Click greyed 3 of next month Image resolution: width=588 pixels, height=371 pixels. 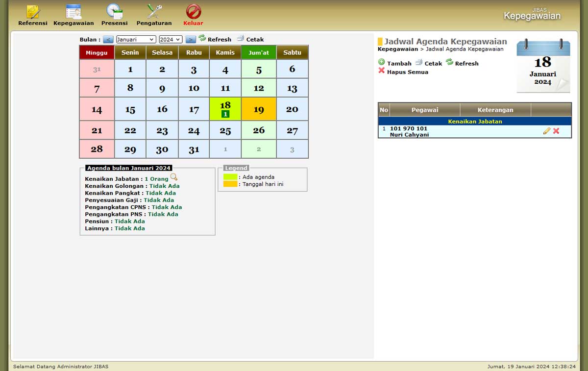[293, 149]
